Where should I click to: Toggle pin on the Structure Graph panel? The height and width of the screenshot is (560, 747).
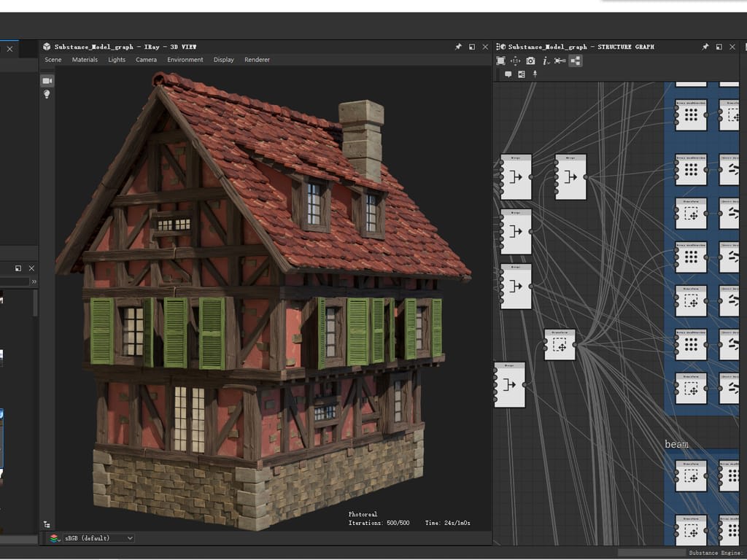tap(705, 47)
